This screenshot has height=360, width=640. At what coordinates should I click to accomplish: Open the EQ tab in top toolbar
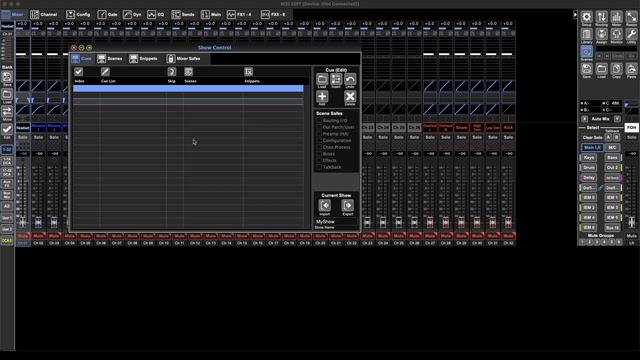[x=156, y=15]
